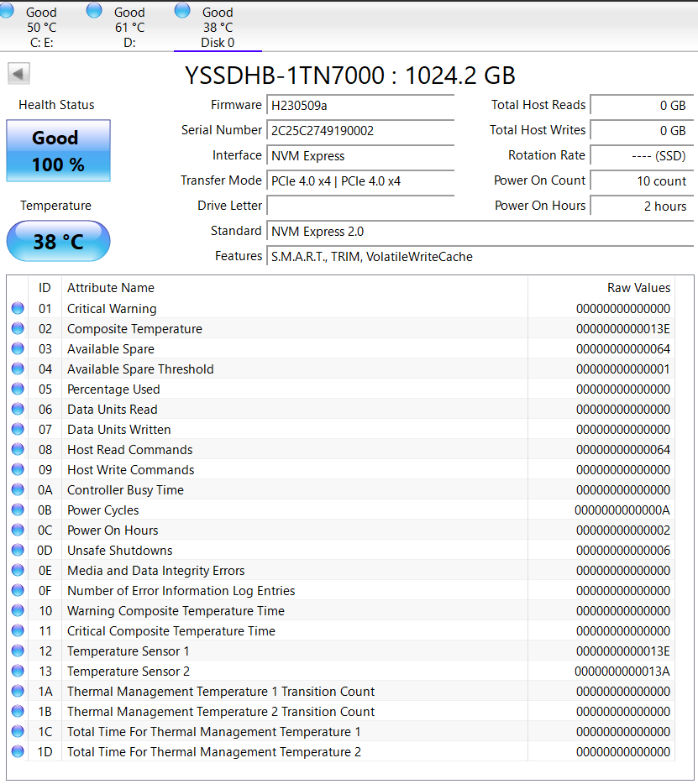Image resolution: width=698 pixels, height=784 pixels.
Task: Click the back navigation arrow
Action: click(17, 73)
